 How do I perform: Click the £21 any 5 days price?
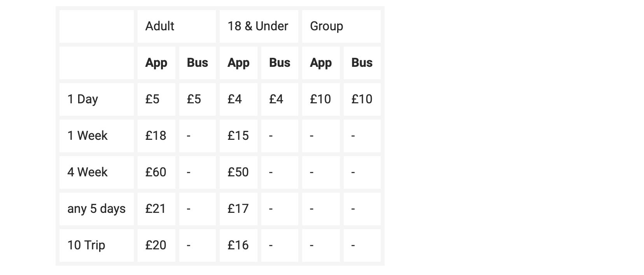[156, 209]
